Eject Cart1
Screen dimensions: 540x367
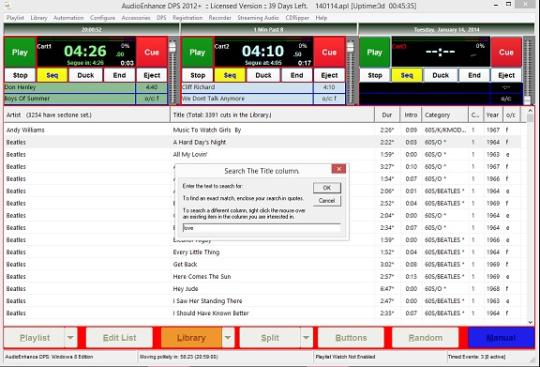(x=152, y=75)
